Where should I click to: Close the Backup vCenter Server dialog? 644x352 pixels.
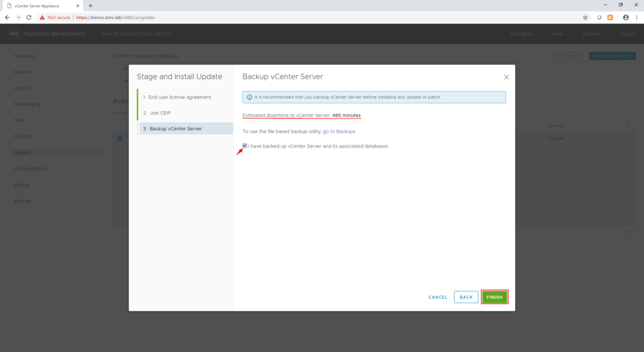[x=506, y=77]
